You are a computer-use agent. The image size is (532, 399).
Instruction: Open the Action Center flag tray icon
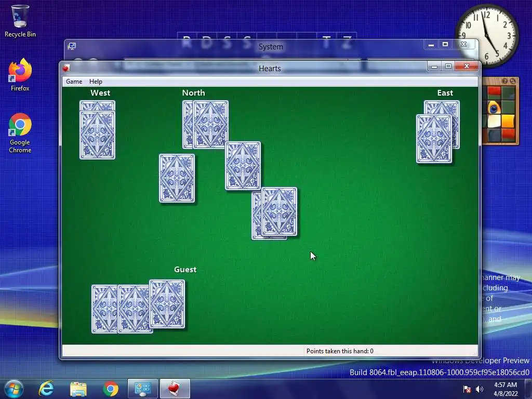coord(467,389)
